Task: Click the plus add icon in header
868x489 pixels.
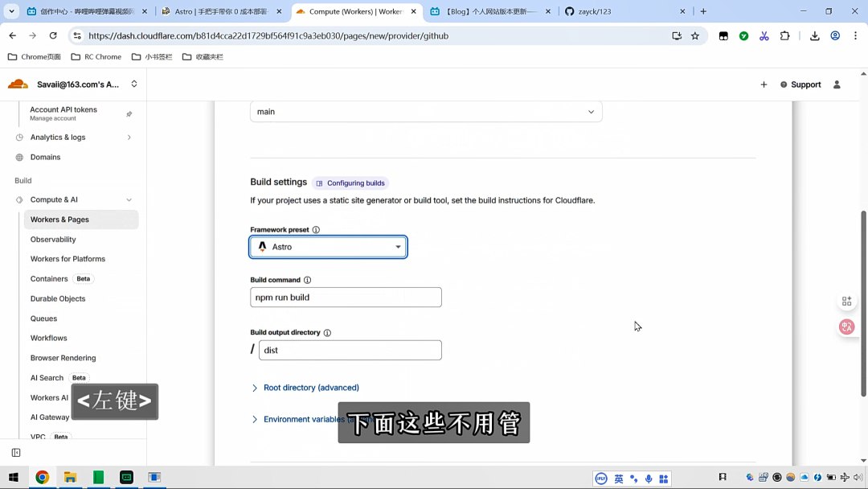Action: click(x=764, y=84)
